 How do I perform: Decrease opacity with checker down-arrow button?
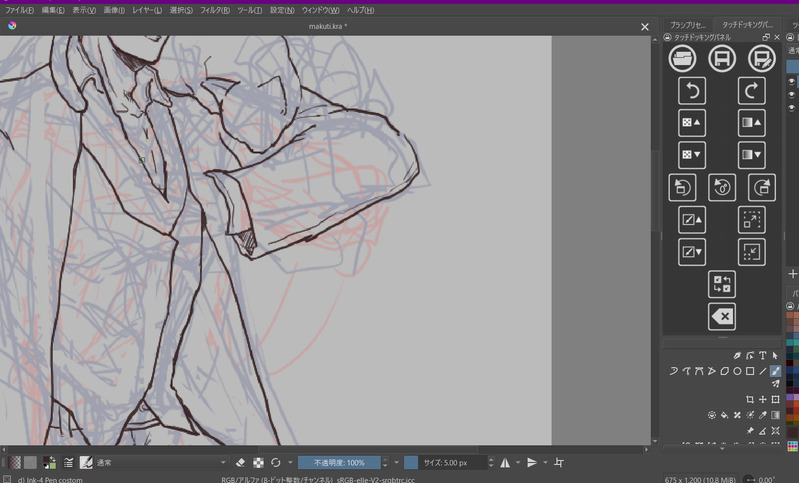pos(692,155)
